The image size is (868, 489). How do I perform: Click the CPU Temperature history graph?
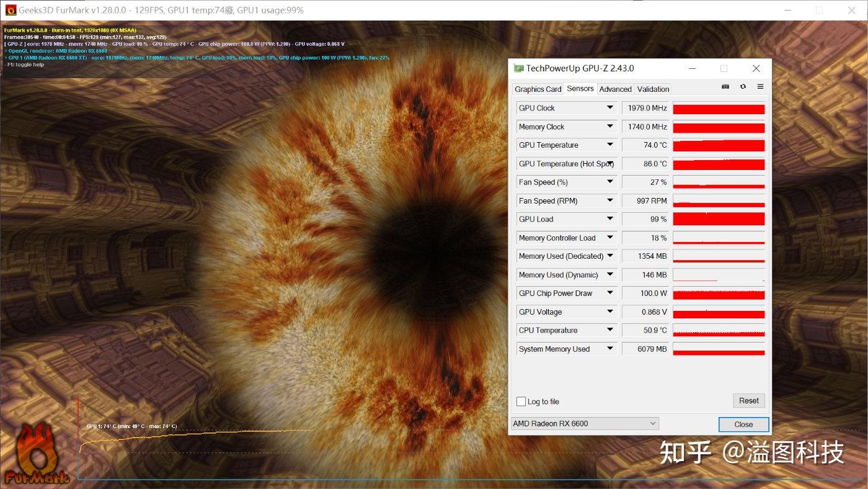tap(719, 330)
